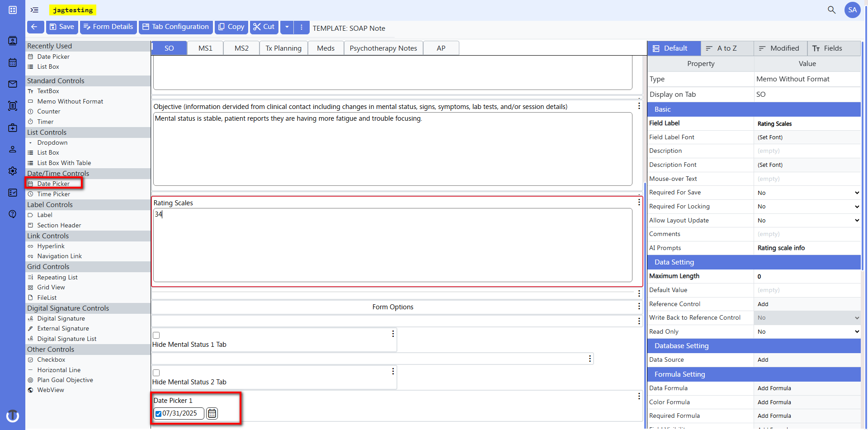Switch to the Psychotherapy Notes tab
Image resolution: width=868 pixels, height=430 pixels.
[x=383, y=48]
